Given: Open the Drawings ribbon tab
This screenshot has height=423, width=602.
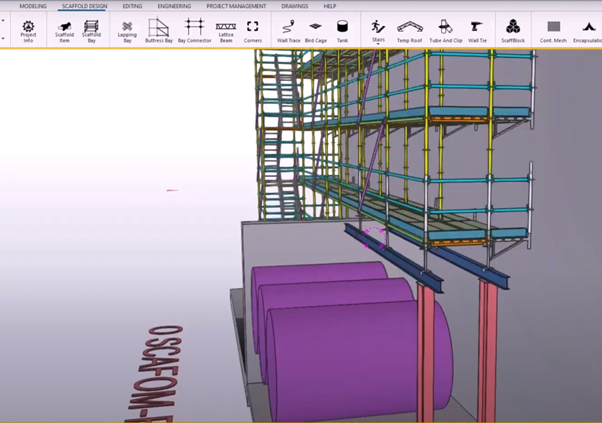Looking at the screenshot, I should coord(294,6).
